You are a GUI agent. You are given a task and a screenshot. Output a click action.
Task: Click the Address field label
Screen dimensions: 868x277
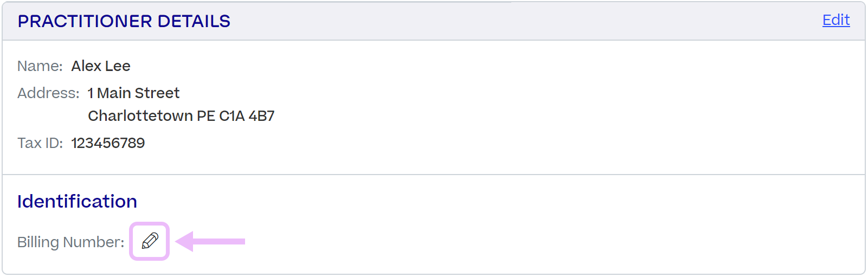pos(48,93)
